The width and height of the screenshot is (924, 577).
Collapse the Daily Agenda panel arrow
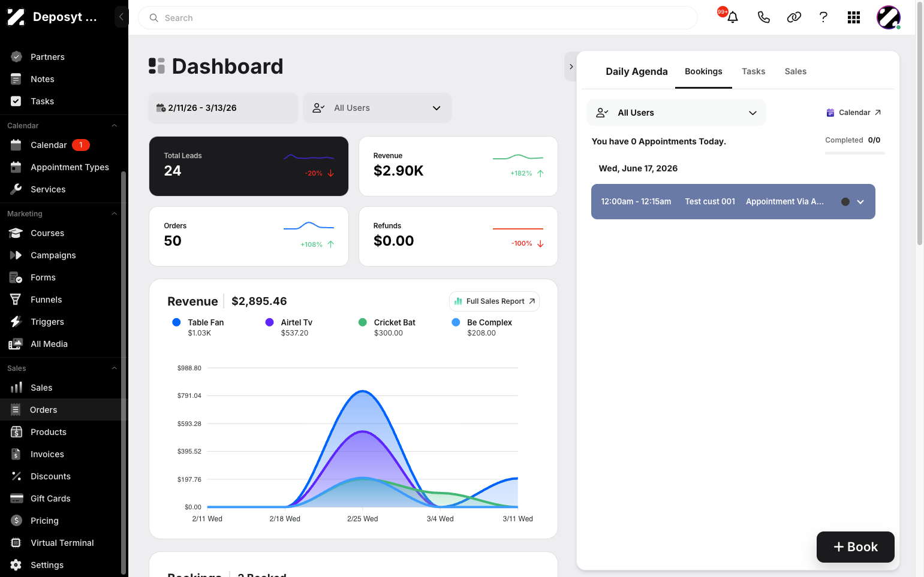coord(571,67)
